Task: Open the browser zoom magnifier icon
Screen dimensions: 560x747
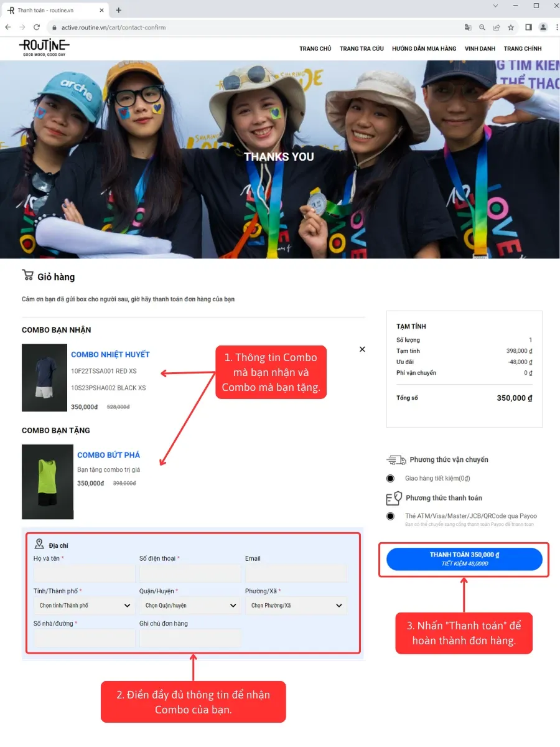Action: point(482,27)
